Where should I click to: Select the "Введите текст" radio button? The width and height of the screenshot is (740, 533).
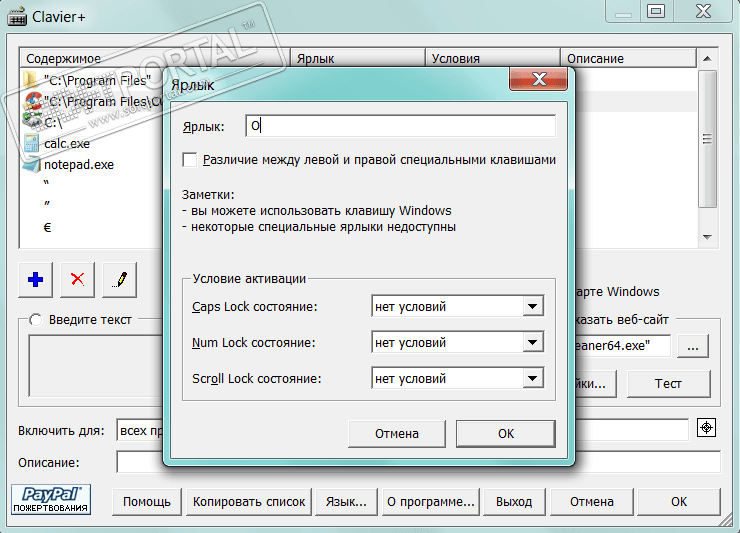point(36,320)
